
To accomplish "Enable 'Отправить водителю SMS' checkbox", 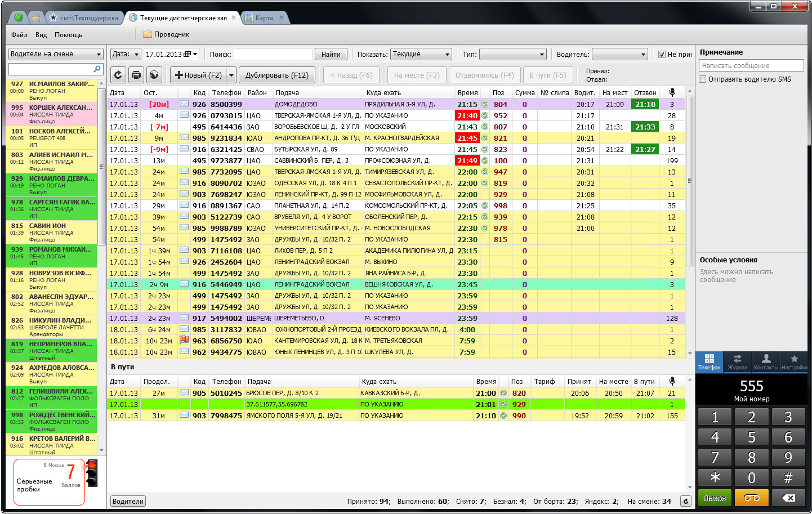I will tap(703, 79).
